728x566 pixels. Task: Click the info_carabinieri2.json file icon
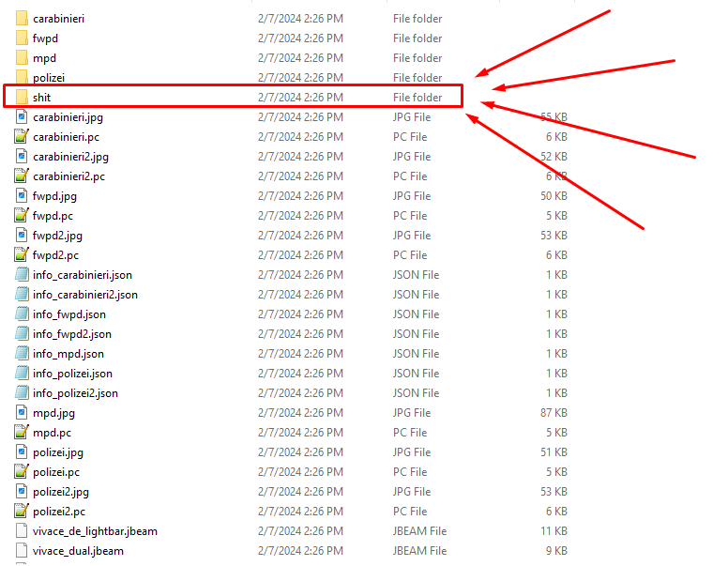pyautogui.click(x=22, y=295)
